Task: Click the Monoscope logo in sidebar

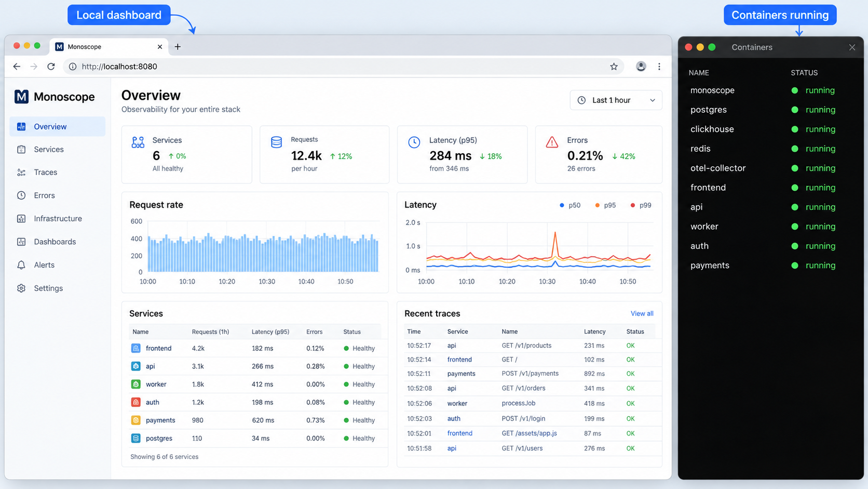Action: 21,97
